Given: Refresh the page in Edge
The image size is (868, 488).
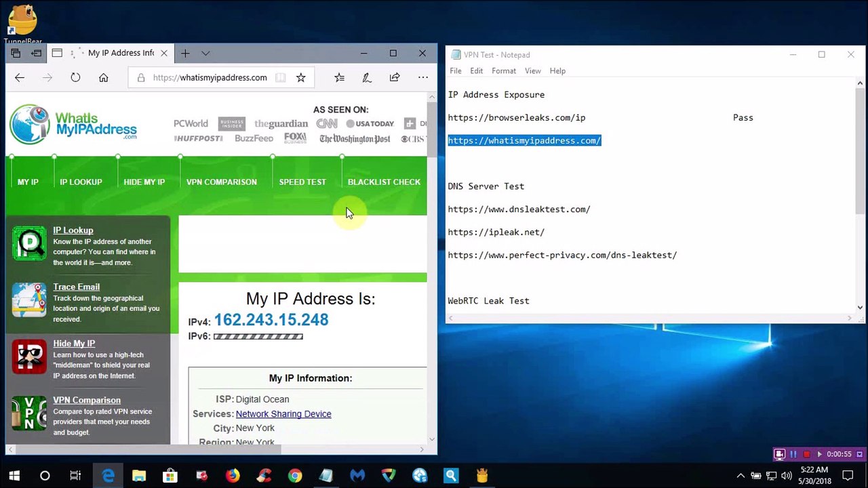Looking at the screenshot, I should coord(75,78).
